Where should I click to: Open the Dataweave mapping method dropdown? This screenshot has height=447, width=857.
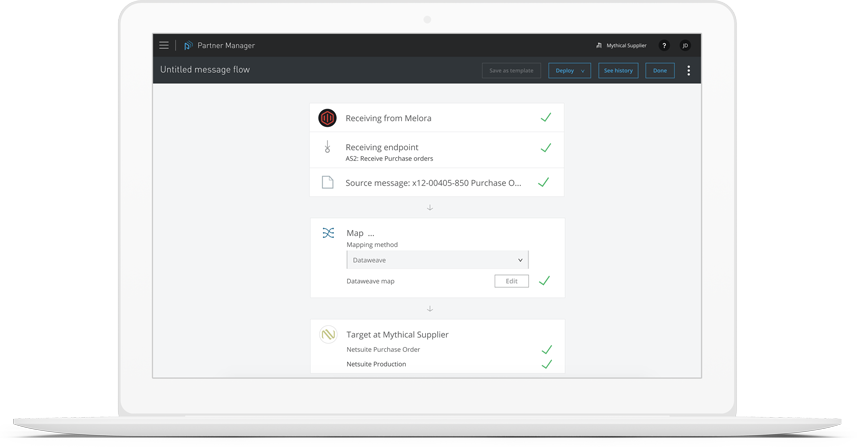[x=437, y=260]
